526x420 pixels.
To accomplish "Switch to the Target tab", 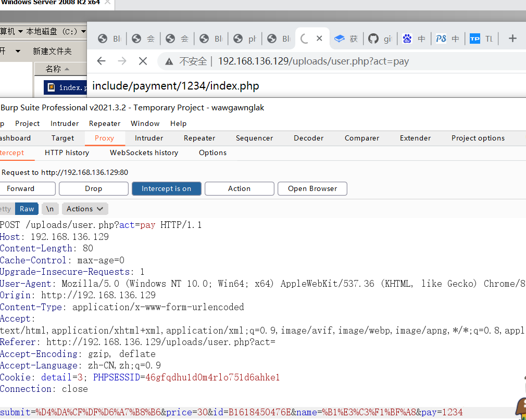I will click(x=62, y=138).
